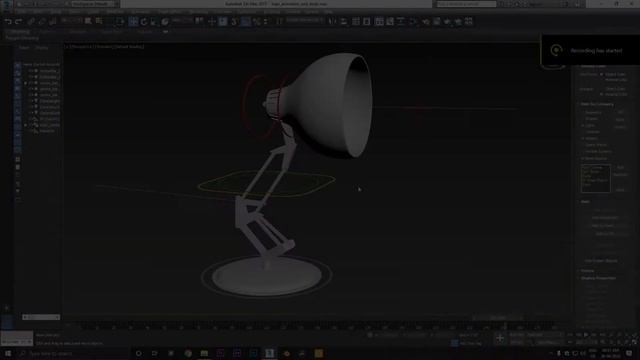Open the Reference Coordinate System dropdown
Viewport: 640px width, 360px height.
181,20
